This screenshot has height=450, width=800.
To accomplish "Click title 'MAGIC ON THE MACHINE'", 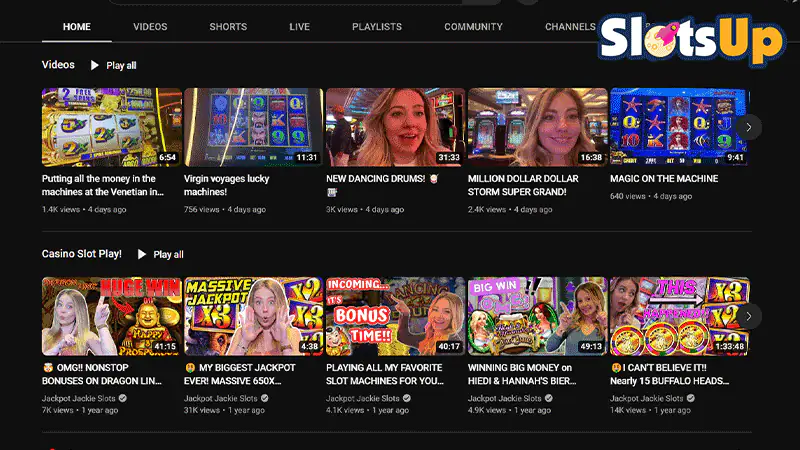I will pyautogui.click(x=664, y=179).
